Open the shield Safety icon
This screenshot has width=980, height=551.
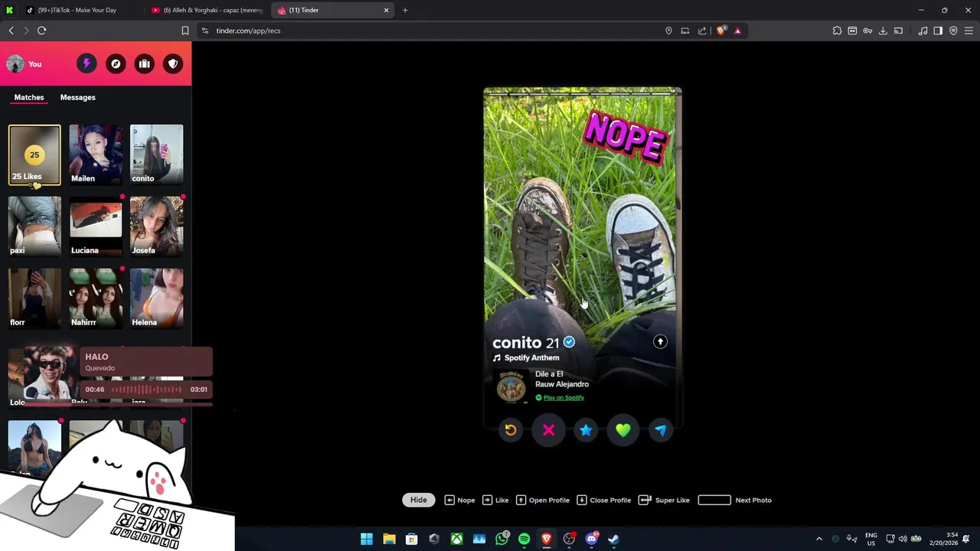click(173, 64)
